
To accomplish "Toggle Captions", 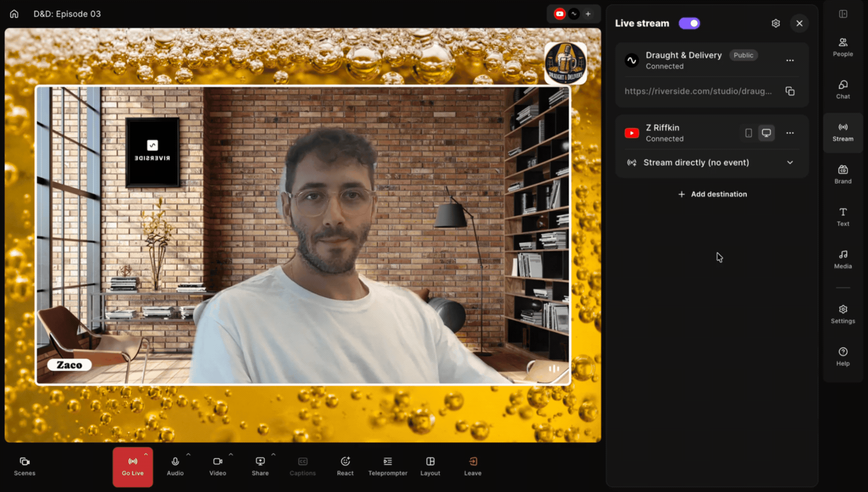I will pos(303,466).
